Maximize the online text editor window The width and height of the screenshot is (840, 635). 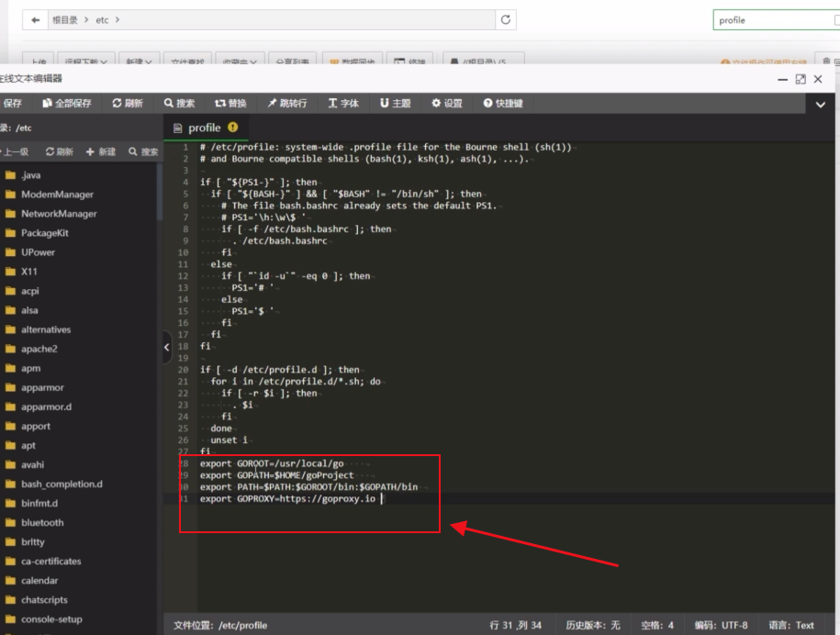click(x=801, y=79)
